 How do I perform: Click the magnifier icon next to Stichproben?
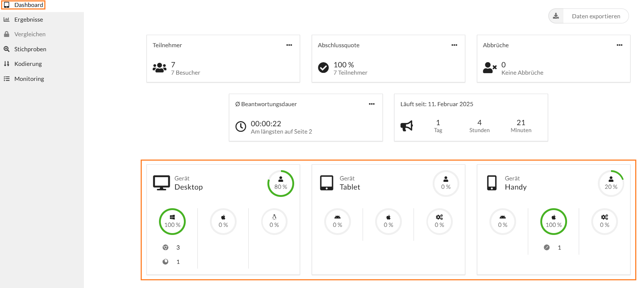7,49
